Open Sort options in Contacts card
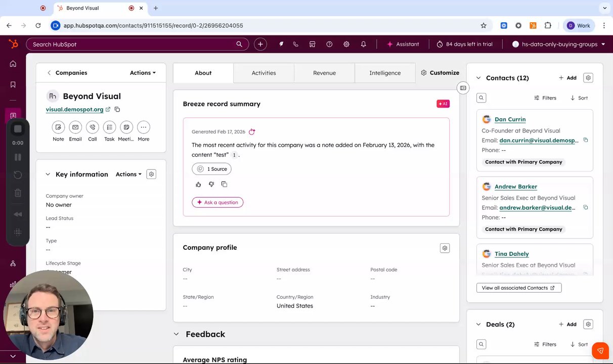The height and width of the screenshot is (364, 613). tap(579, 98)
